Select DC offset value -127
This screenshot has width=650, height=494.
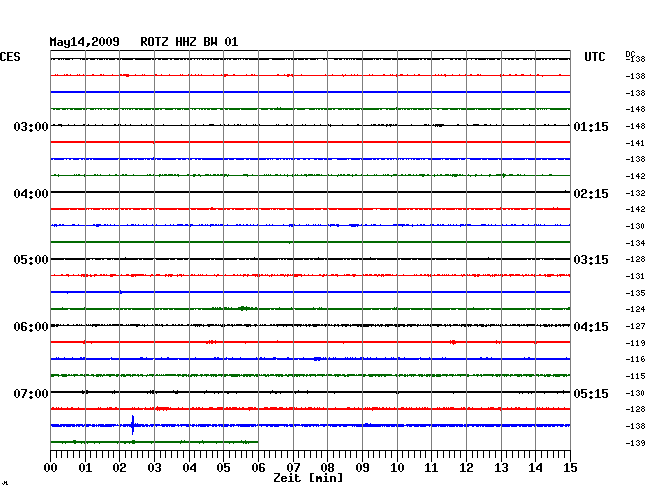635,326
